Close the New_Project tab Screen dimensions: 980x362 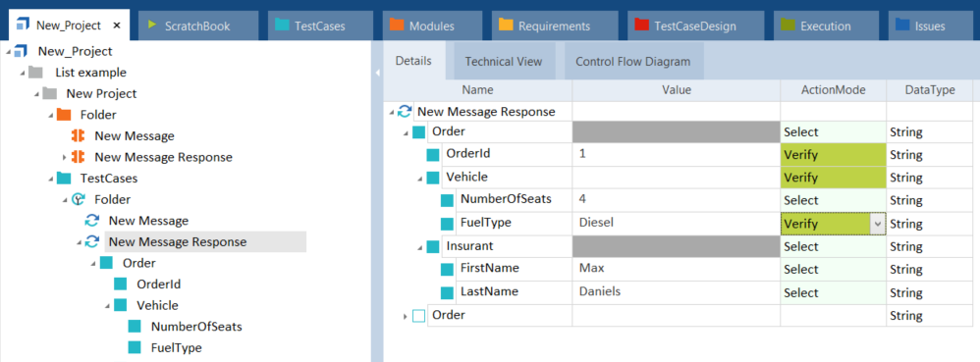116,26
